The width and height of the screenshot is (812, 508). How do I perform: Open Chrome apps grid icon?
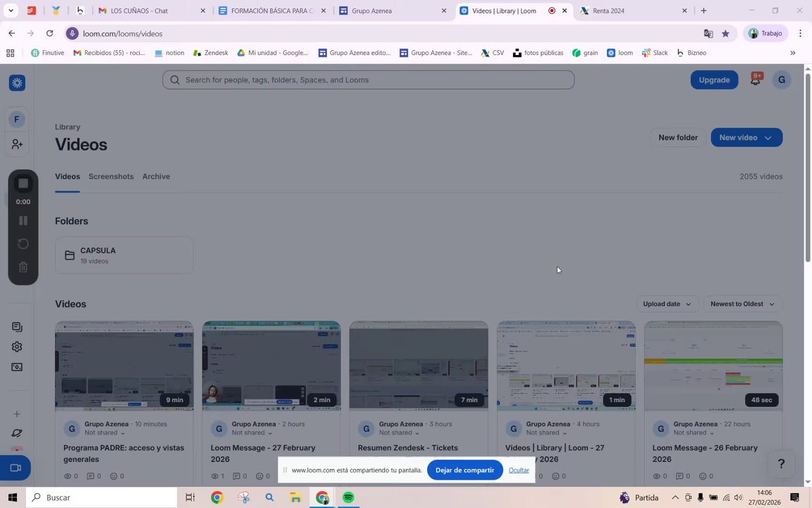[x=11, y=52]
